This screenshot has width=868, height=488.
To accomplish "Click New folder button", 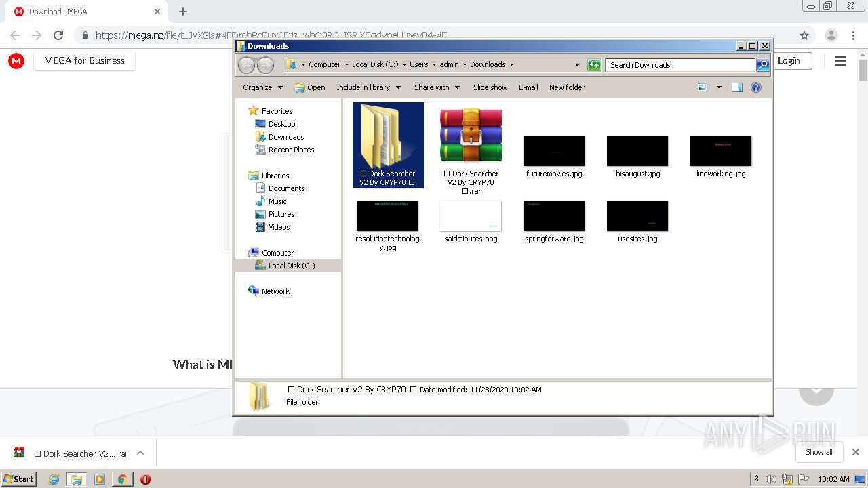I will (x=567, y=87).
